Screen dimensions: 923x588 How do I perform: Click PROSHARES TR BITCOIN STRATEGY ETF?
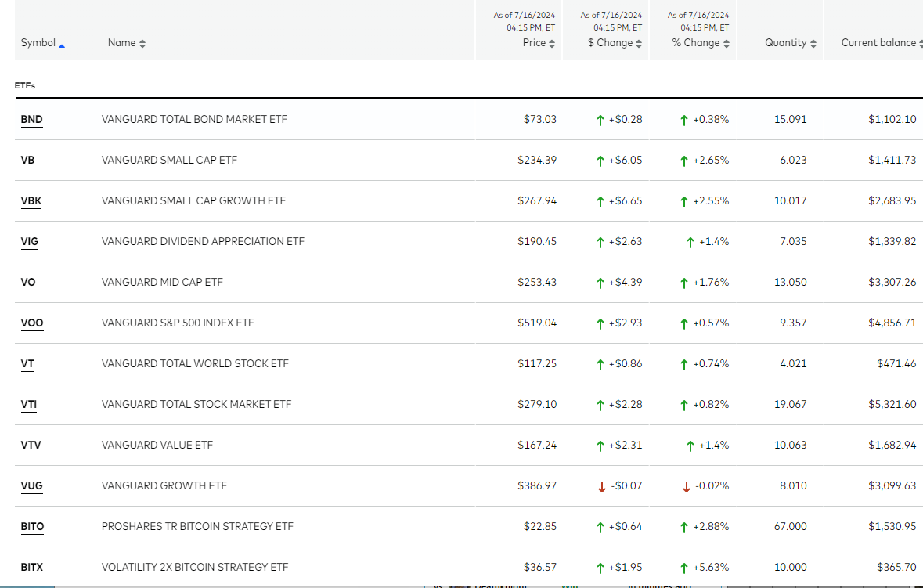[x=197, y=526]
